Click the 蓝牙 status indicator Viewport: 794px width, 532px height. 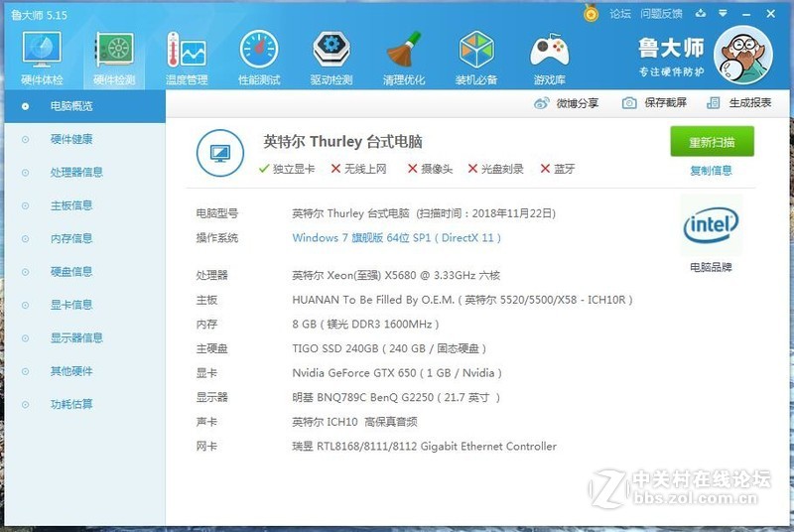558,169
